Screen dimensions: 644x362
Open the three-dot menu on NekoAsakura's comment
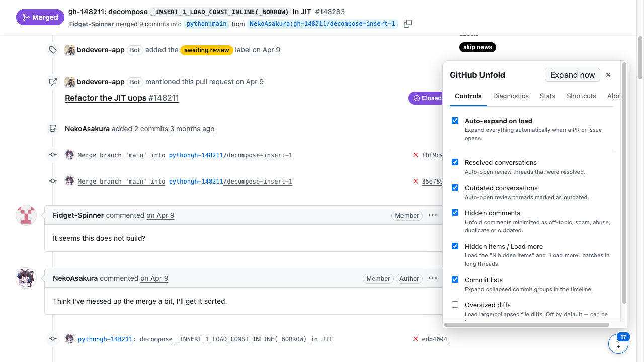[x=433, y=278]
